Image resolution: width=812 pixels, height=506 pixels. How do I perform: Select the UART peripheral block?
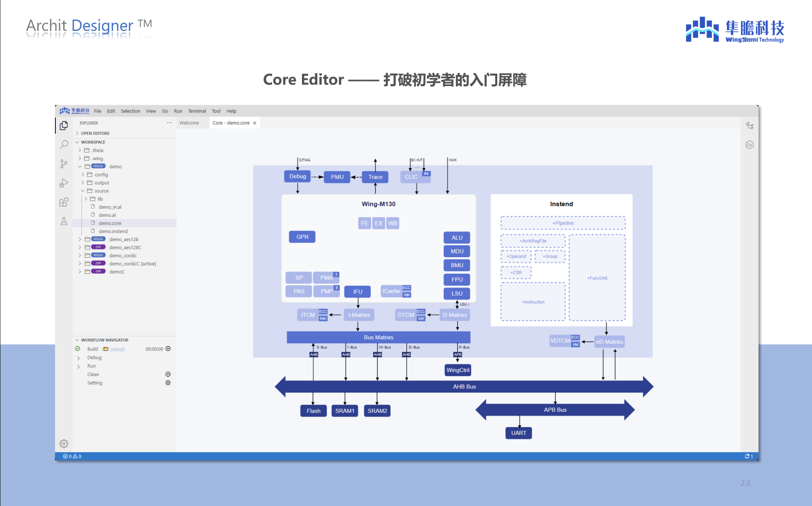tap(519, 433)
